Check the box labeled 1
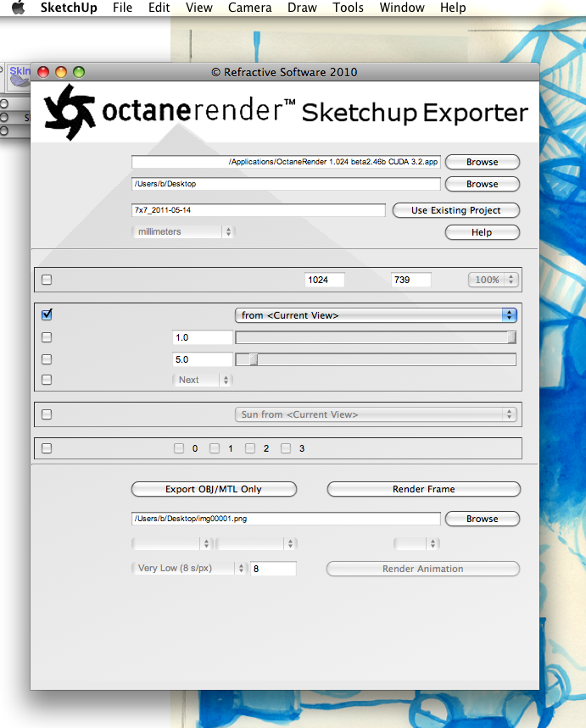The width and height of the screenshot is (586, 728). [215, 448]
